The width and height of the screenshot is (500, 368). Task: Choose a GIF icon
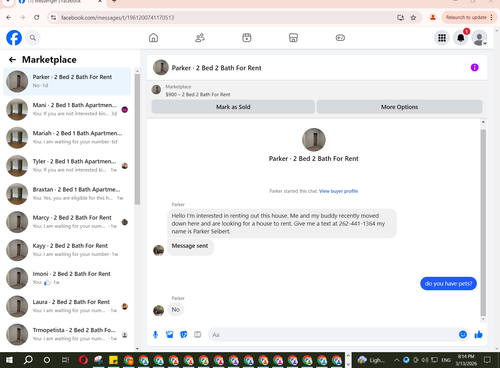[198, 334]
